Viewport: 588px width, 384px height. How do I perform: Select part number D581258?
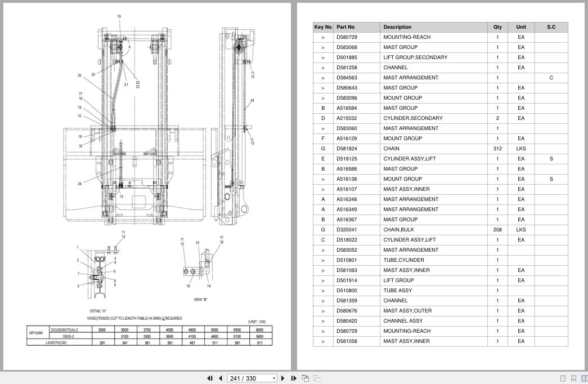tap(347, 68)
